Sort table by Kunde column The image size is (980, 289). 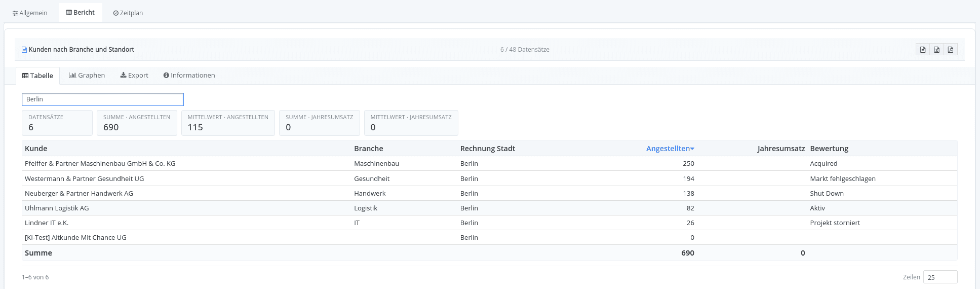pyautogui.click(x=36, y=149)
